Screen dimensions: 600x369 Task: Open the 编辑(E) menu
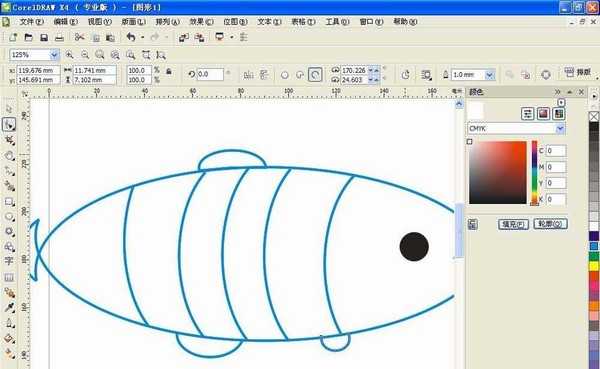(x=65, y=22)
